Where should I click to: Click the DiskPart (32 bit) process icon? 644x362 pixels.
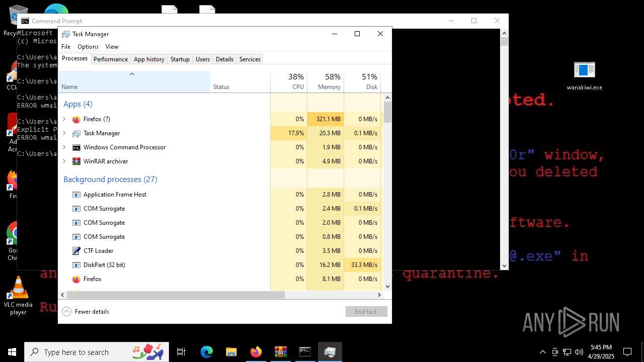coord(76,265)
